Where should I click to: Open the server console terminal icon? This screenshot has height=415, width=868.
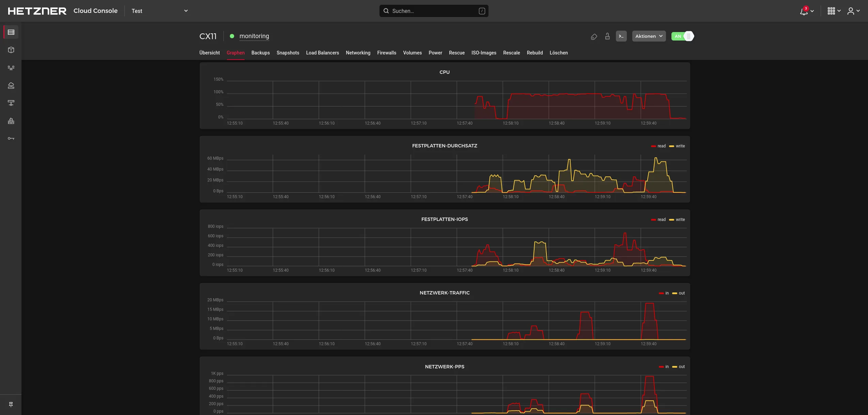click(621, 36)
